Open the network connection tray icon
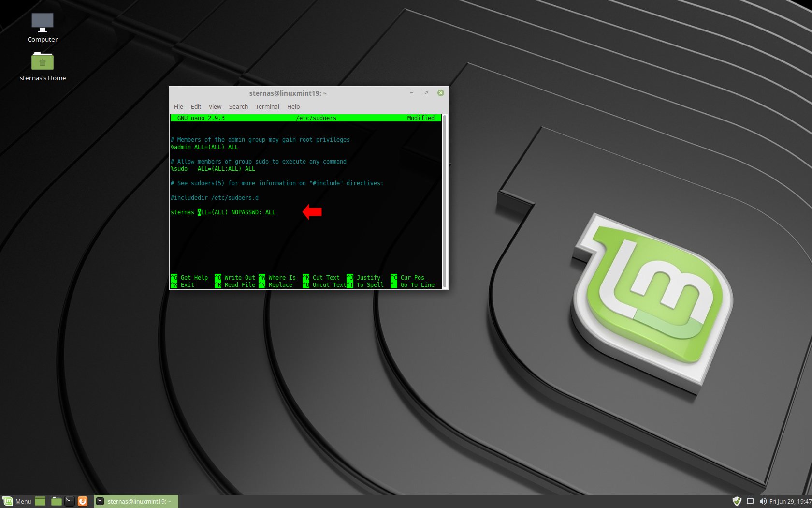The height and width of the screenshot is (508, 812). [x=750, y=501]
